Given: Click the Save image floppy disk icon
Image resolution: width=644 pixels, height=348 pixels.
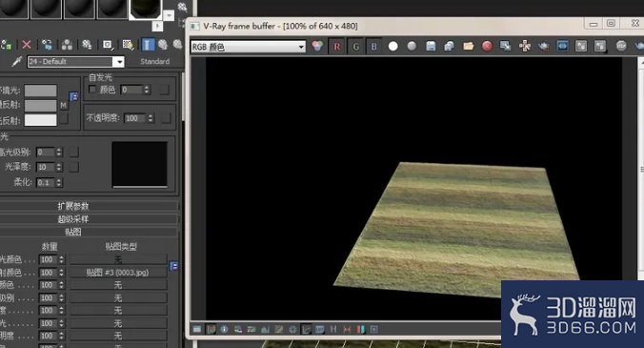Looking at the screenshot, I should point(431,46).
